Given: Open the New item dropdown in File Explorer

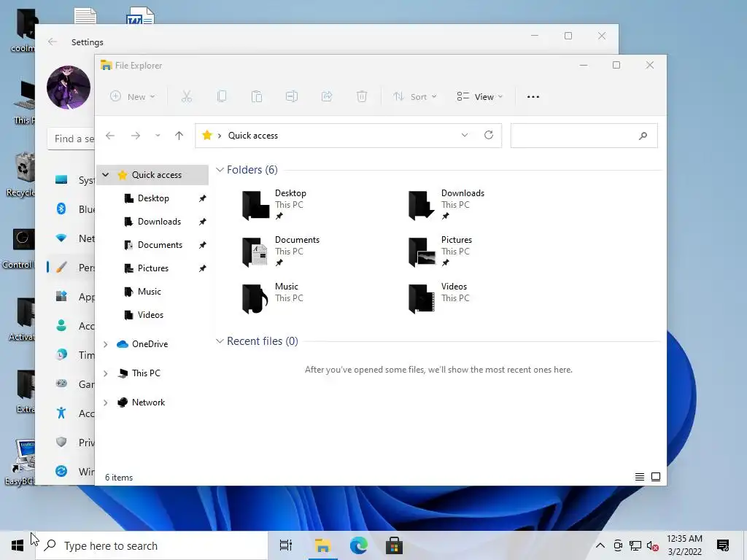Looking at the screenshot, I should (133, 97).
